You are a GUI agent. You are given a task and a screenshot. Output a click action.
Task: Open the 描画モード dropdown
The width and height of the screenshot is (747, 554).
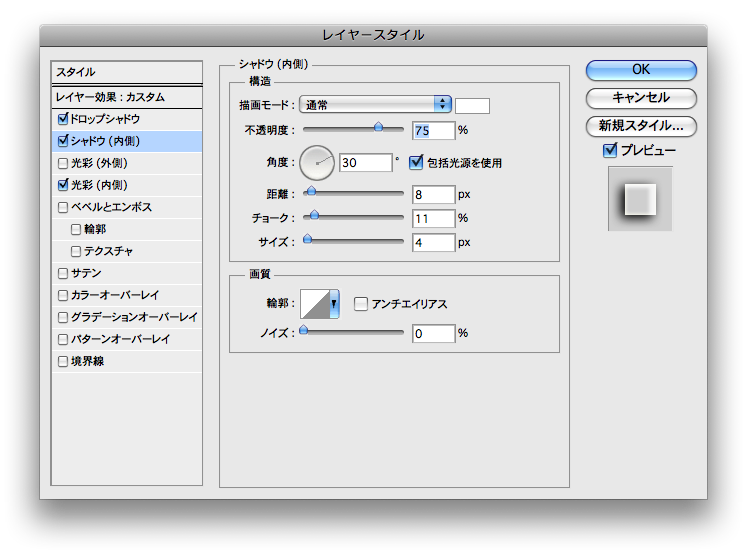(375, 104)
